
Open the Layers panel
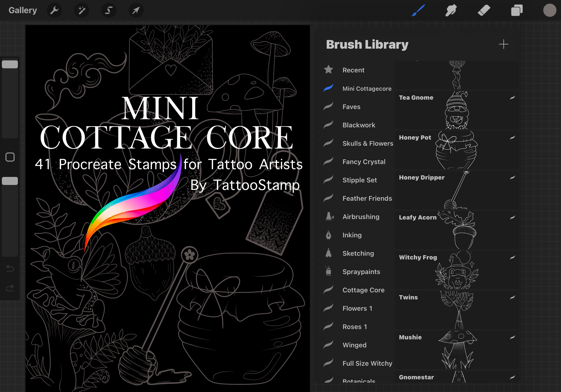point(517,10)
